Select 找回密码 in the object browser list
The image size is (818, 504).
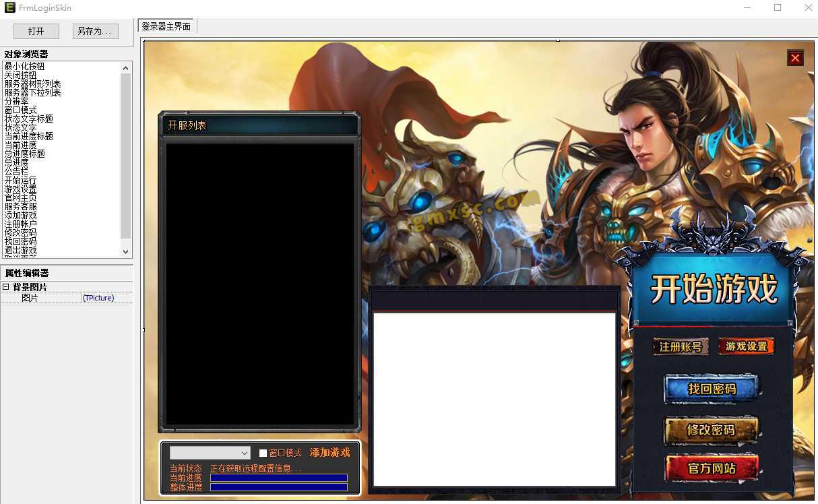point(20,241)
